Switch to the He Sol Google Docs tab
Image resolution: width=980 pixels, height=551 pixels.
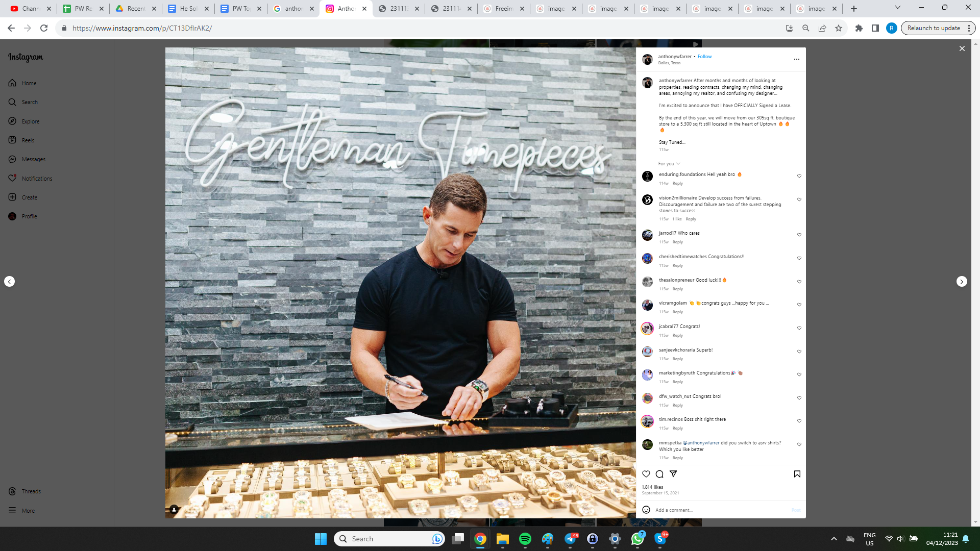click(x=187, y=9)
